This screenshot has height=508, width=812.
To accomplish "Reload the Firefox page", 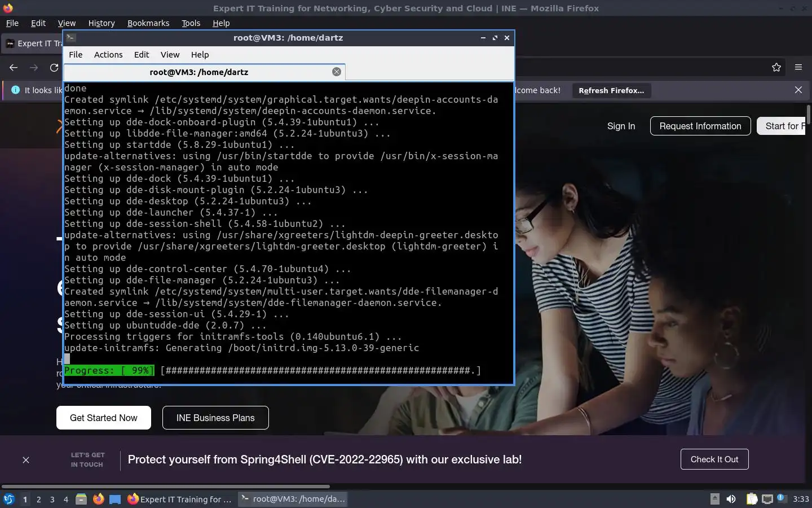I will click(54, 67).
